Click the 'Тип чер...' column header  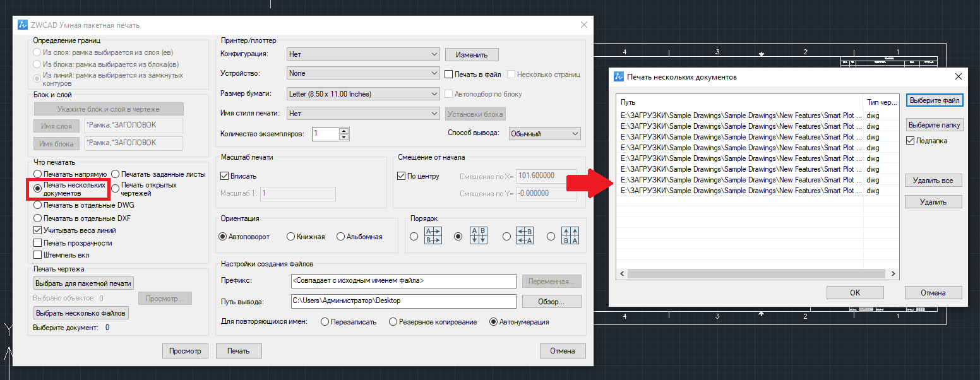tap(881, 102)
